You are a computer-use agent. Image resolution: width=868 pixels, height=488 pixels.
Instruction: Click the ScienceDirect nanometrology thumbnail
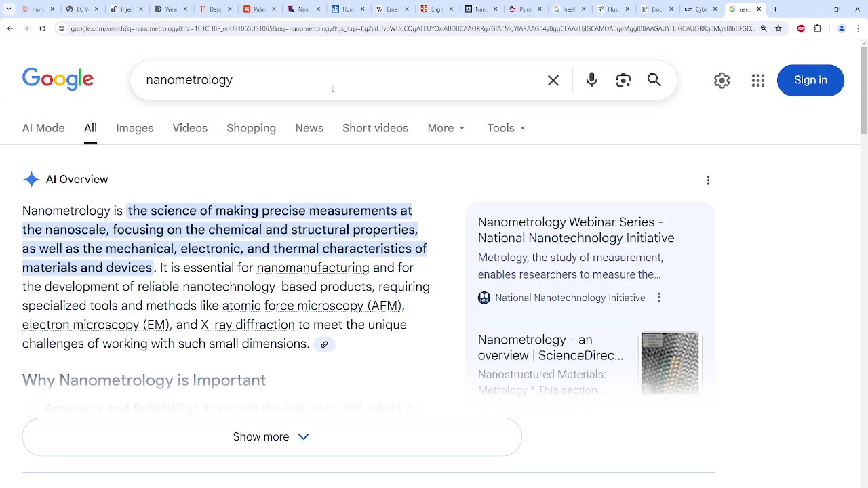[x=670, y=363]
